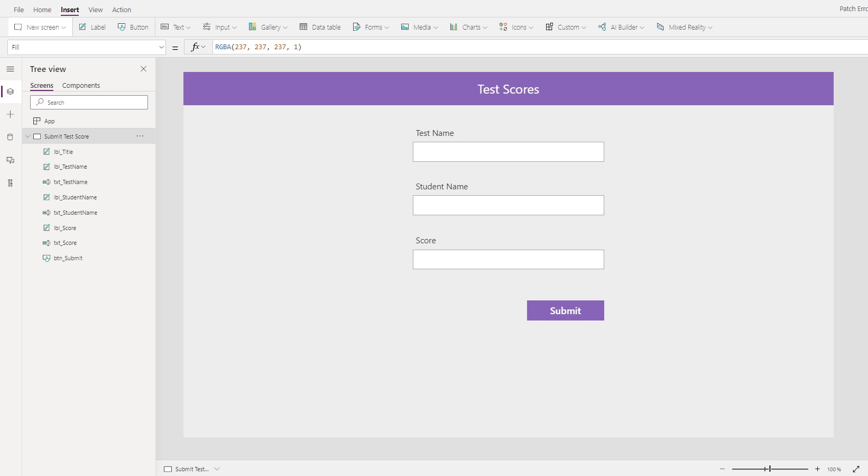Select the Insert plus icon in left rail
868x476 pixels.
(x=11, y=114)
